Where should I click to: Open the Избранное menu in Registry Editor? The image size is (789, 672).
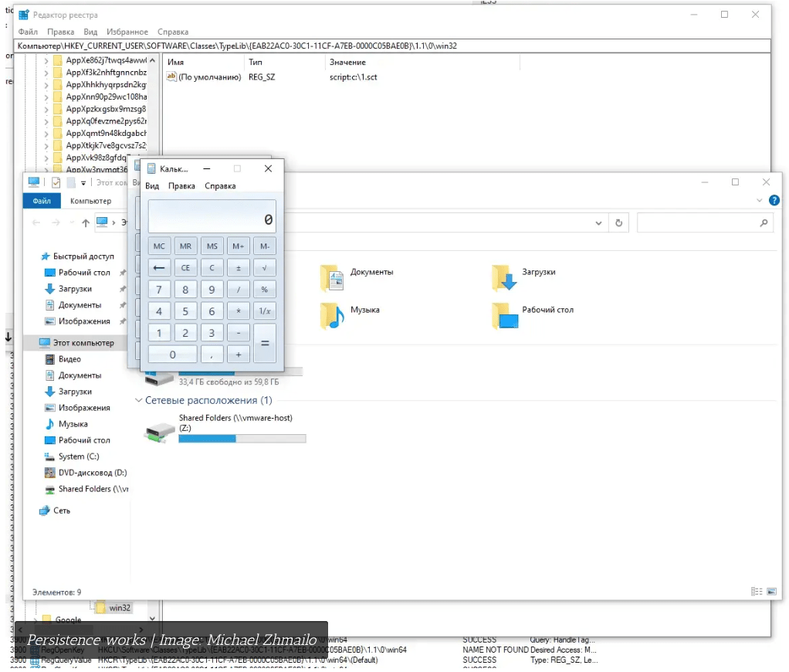(x=127, y=32)
